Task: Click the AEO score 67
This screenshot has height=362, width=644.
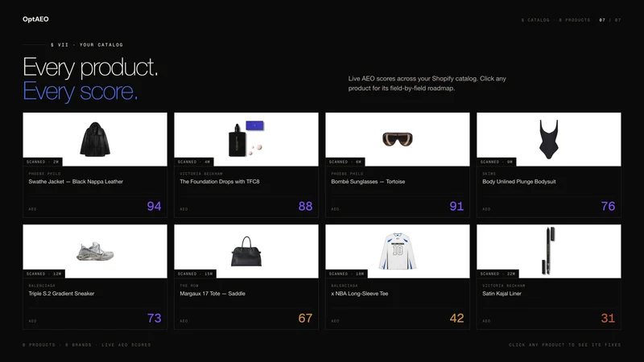Action: 305,318
